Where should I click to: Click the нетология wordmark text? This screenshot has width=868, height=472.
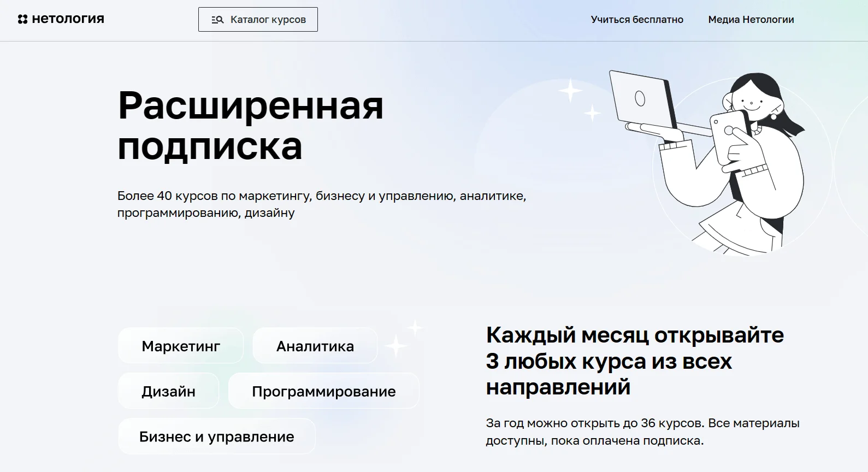[x=68, y=19]
